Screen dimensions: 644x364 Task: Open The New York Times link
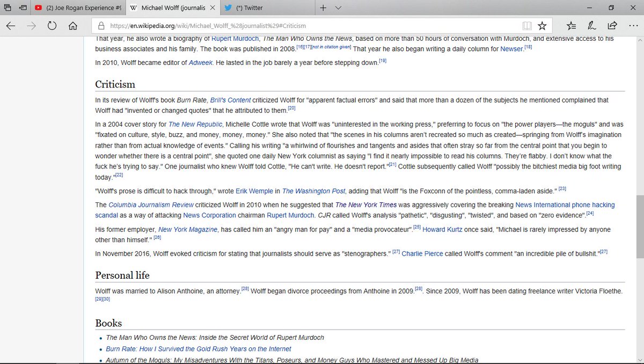pos(365,205)
